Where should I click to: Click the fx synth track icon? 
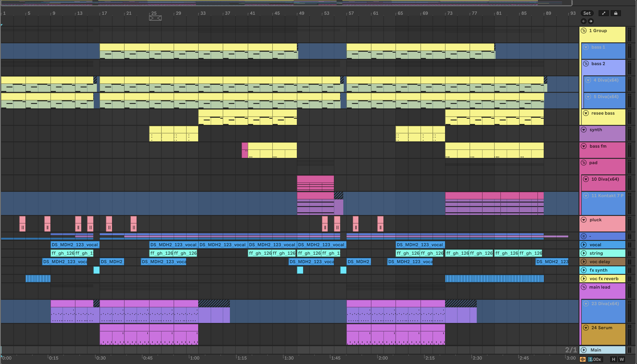point(584,270)
